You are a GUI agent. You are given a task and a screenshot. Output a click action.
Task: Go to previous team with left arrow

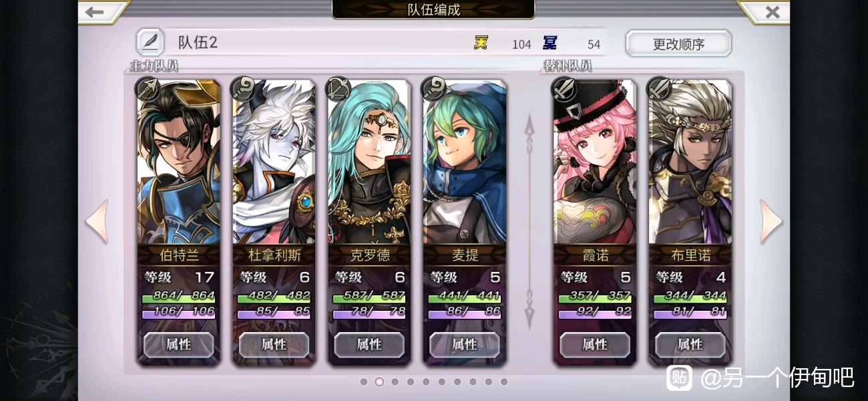tap(97, 221)
